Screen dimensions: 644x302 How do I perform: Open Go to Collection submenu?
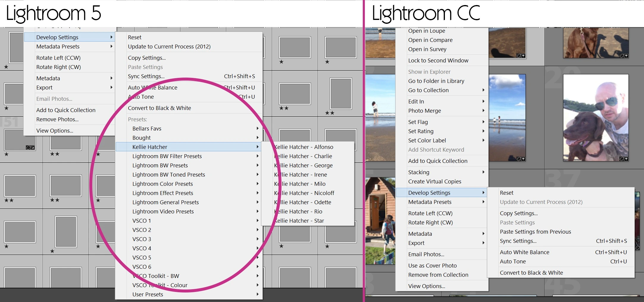pos(442,90)
